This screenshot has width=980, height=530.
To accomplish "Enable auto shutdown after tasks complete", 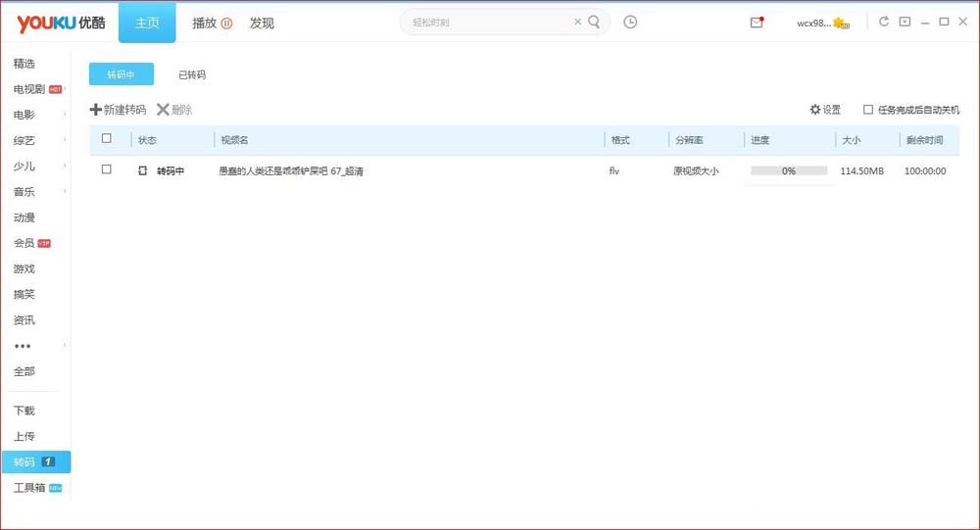I will point(868,110).
